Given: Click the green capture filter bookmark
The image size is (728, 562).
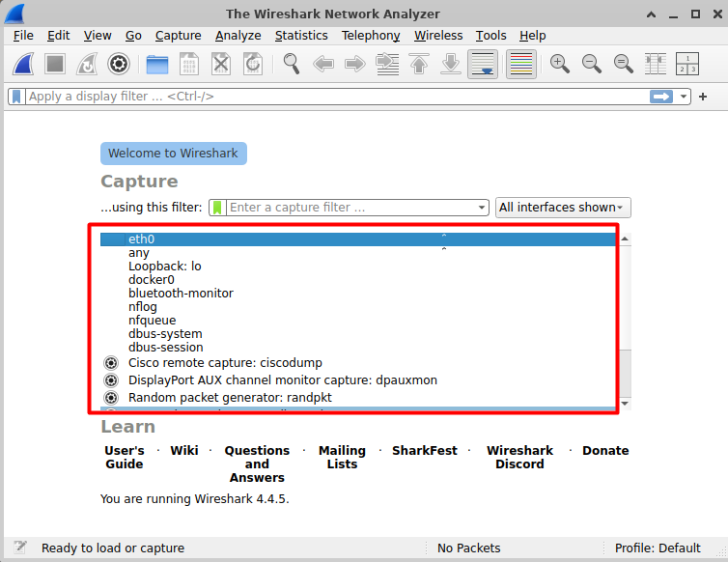Looking at the screenshot, I should pos(217,208).
